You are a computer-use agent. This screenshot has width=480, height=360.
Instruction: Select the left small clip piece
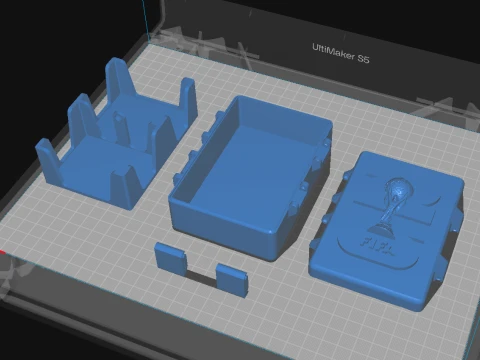pyautogui.click(x=170, y=259)
